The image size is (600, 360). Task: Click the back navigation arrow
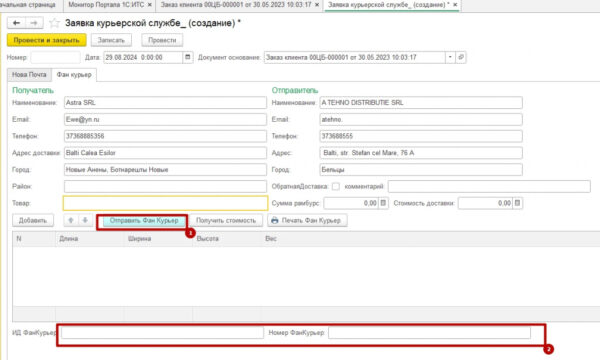[16, 23]
